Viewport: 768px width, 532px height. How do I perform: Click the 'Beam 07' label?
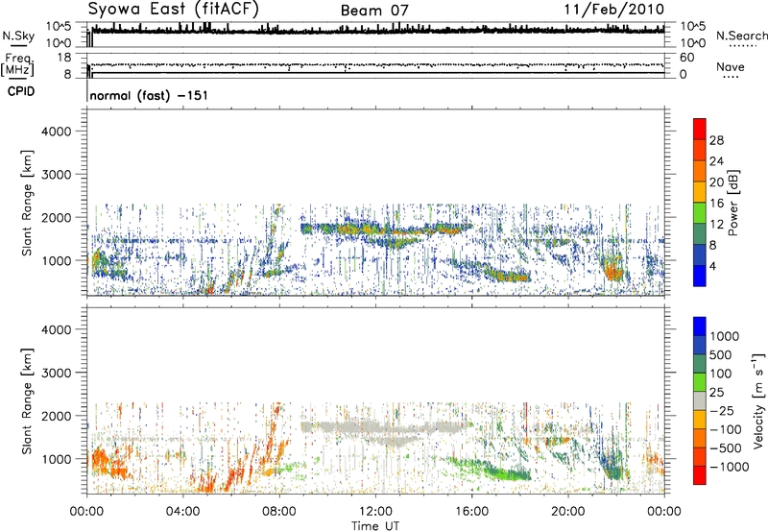click(374, 11)
